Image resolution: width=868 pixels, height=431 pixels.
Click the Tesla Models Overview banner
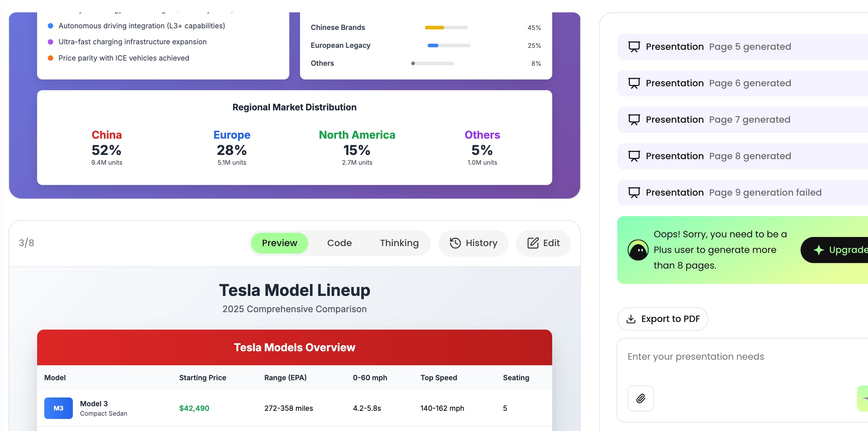[x=295, y=347]
